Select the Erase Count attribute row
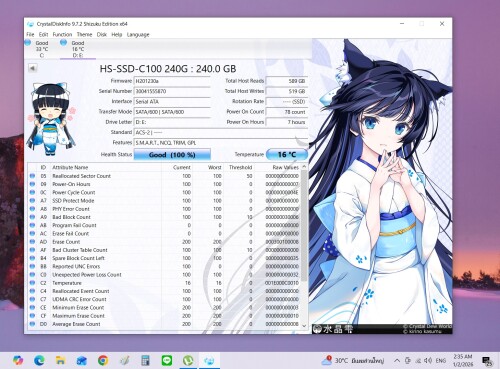The image size is (500, 369). tap(164, 242)
